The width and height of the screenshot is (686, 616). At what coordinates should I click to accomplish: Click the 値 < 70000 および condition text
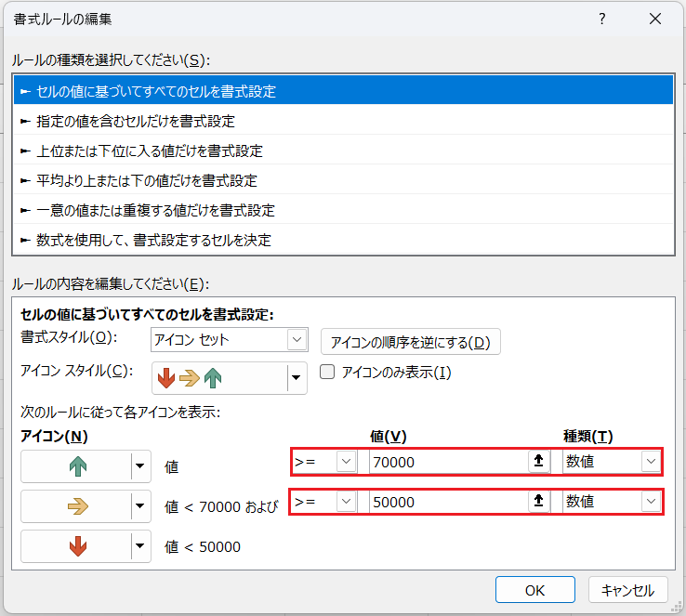[x=221, y=506]
